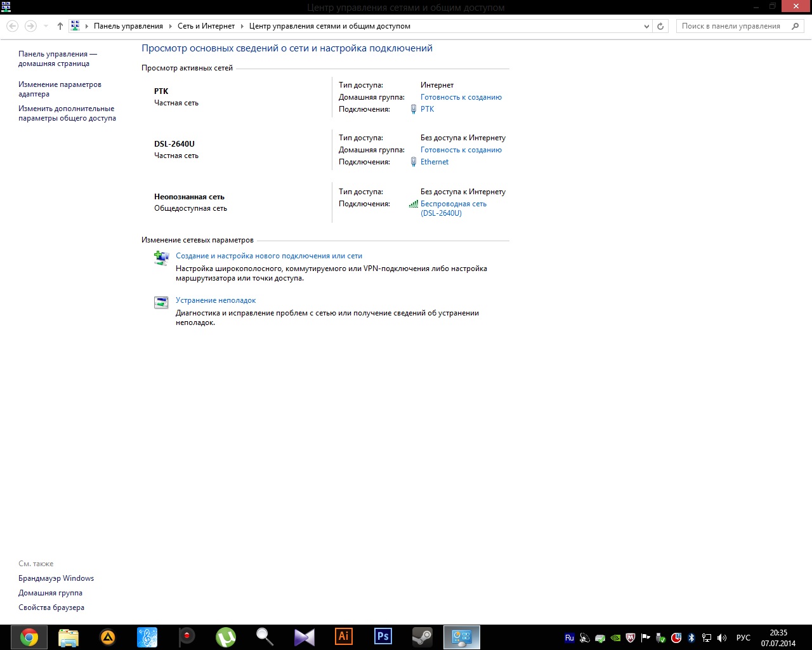Open Google Chrome from the taskbar
Screen dimensions: 812x650
point(29,637)
